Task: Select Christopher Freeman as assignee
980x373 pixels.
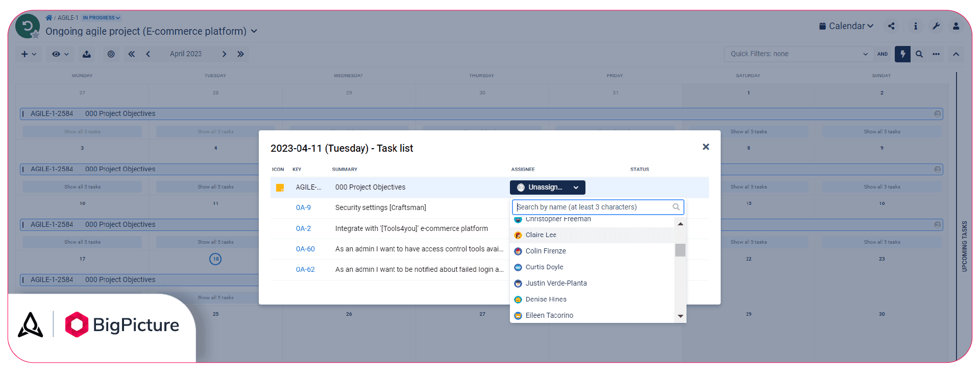Action: pos(593,220)
